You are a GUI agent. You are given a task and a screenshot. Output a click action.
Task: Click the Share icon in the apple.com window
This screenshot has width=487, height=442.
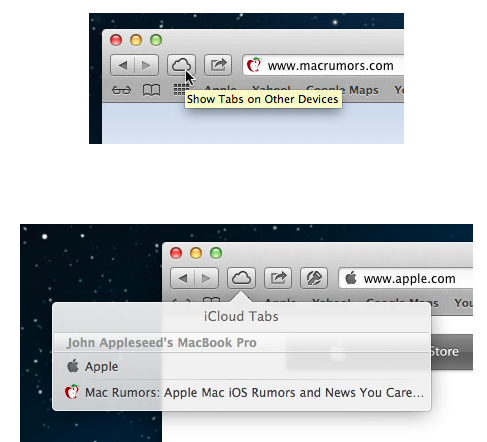tap(278, 278)
